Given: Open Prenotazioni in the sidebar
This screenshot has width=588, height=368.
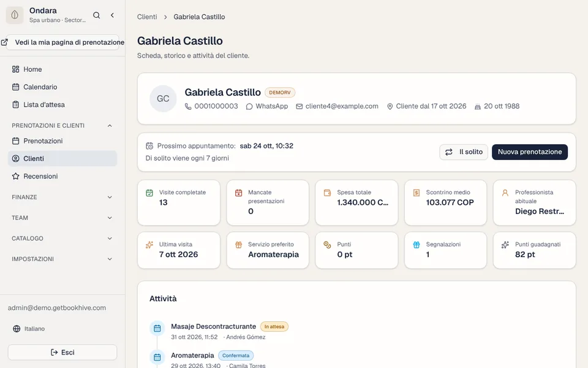Looking at the screenshot, I should click(62, 141).
